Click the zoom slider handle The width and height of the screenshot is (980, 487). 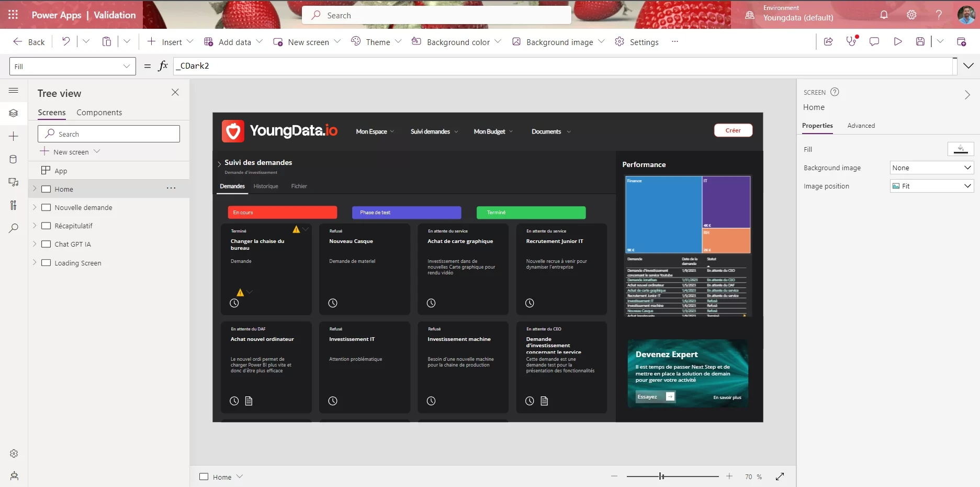pyautogui.click(x=662, y=477)
